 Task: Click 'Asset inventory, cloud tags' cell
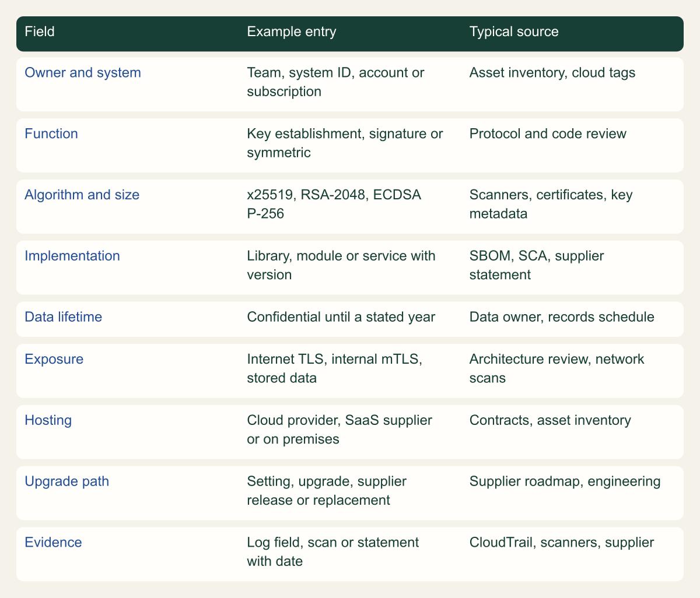pos(572,85)
